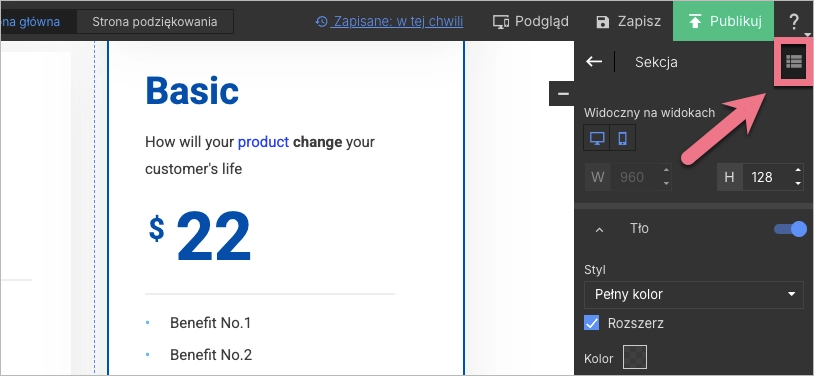Click the back arrow beside Sekcja

[594, 62]
